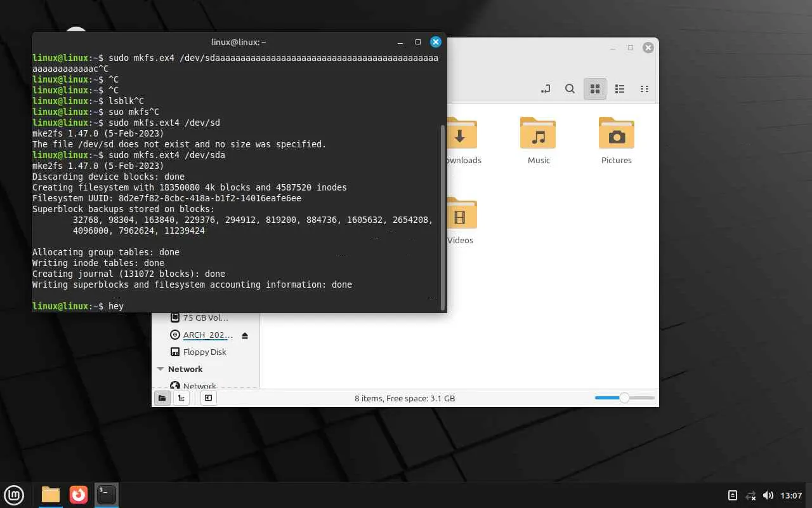This screenshot has width=812, height=508.
Task: Open the clock showing 13:07
Action: [x=791, y=495]
